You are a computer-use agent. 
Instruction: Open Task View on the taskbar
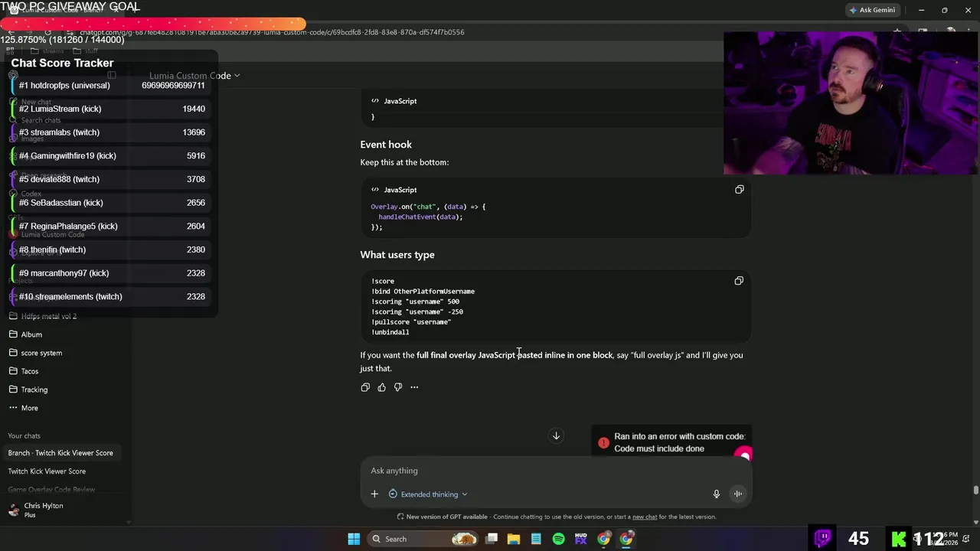pyautogui.click(x=492, y=539)
